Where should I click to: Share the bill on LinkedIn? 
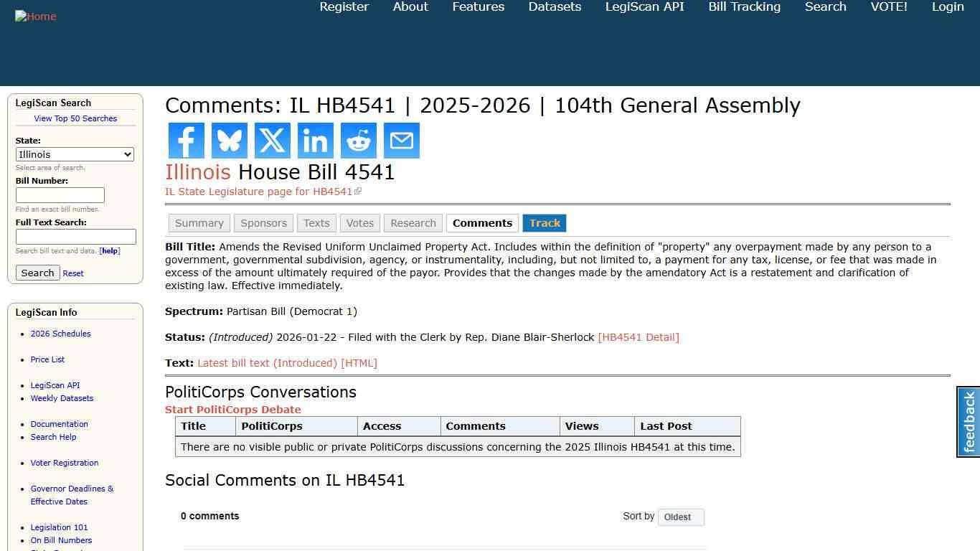click(315, 141)
